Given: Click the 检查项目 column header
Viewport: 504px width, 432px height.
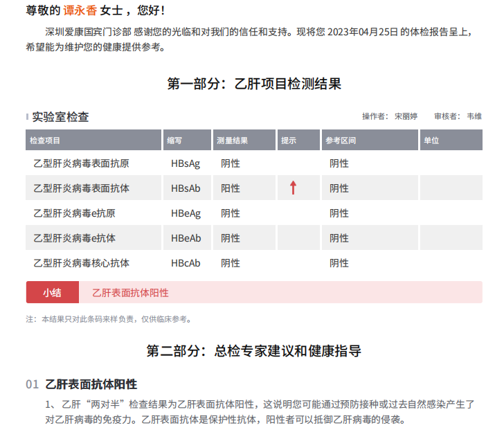Looking at the screenshot, I should pos(46,141).
